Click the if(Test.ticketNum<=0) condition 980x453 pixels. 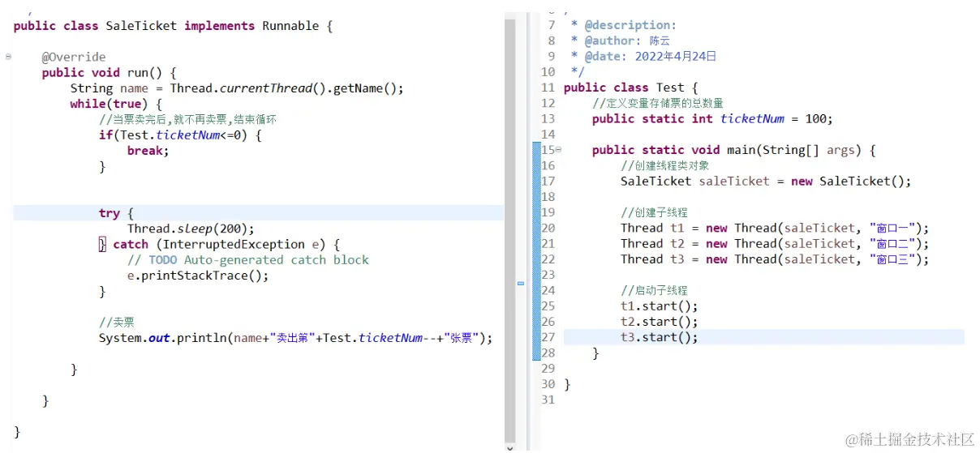[x=180, y=135]
